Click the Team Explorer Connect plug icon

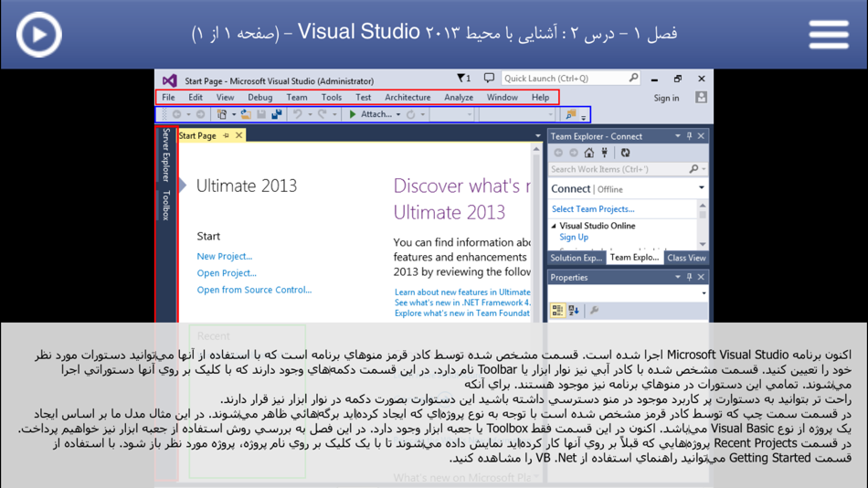tap(605, 153)
